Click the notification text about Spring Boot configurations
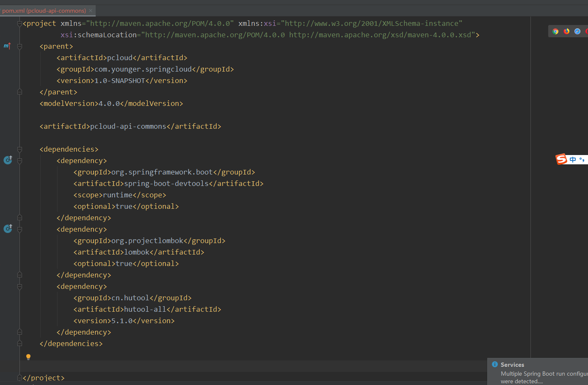Screen dimensions: 588x385 (x=544, y=377)
